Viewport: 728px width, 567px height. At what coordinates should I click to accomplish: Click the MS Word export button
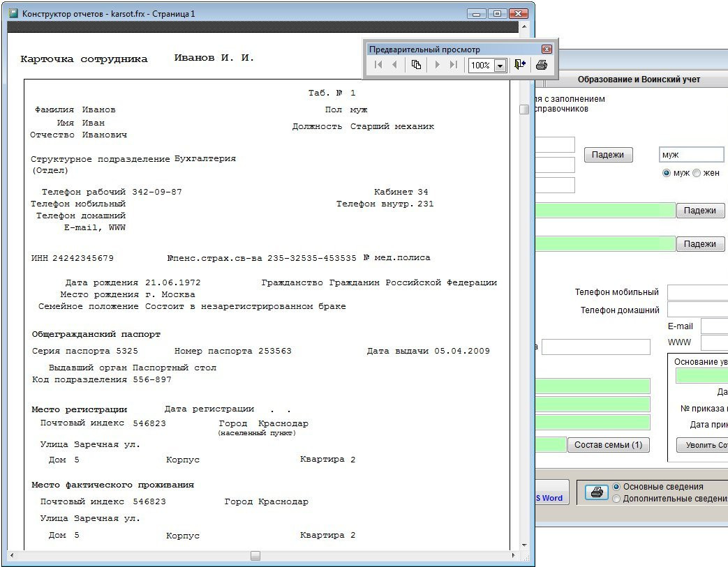click(x=552, y=492)
